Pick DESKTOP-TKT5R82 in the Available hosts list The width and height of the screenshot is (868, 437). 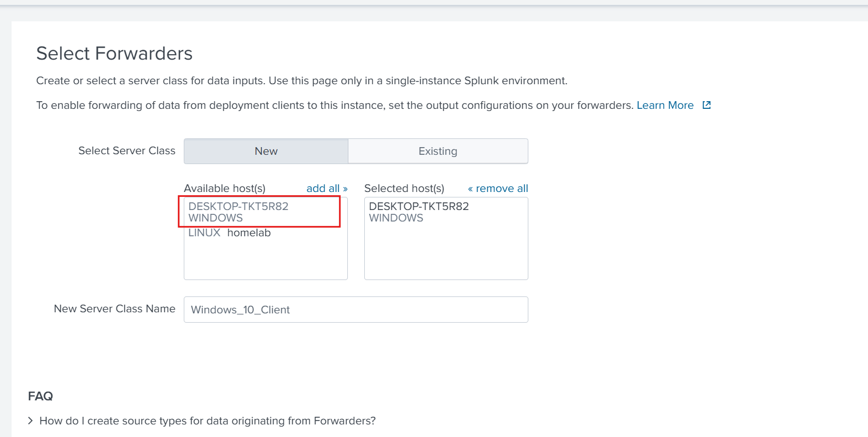coord(238,212)
